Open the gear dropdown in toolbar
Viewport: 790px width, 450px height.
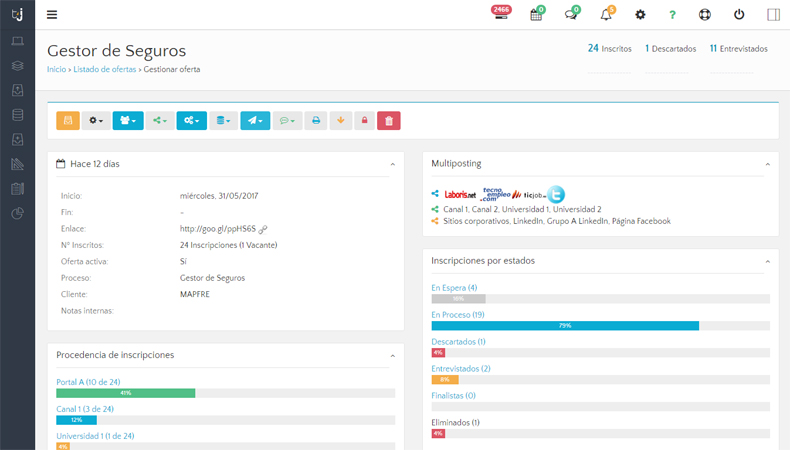point(96,120)
